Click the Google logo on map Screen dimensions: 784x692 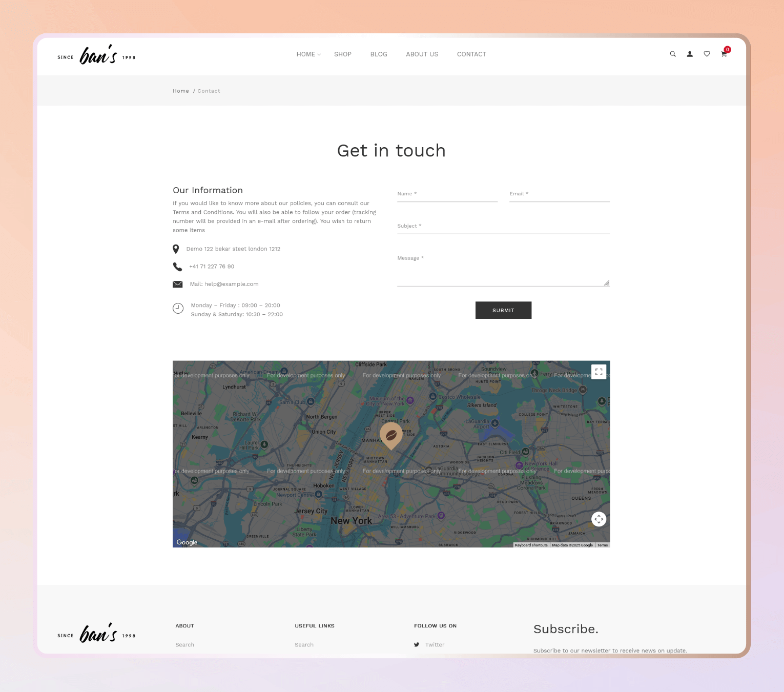(187, 542)
